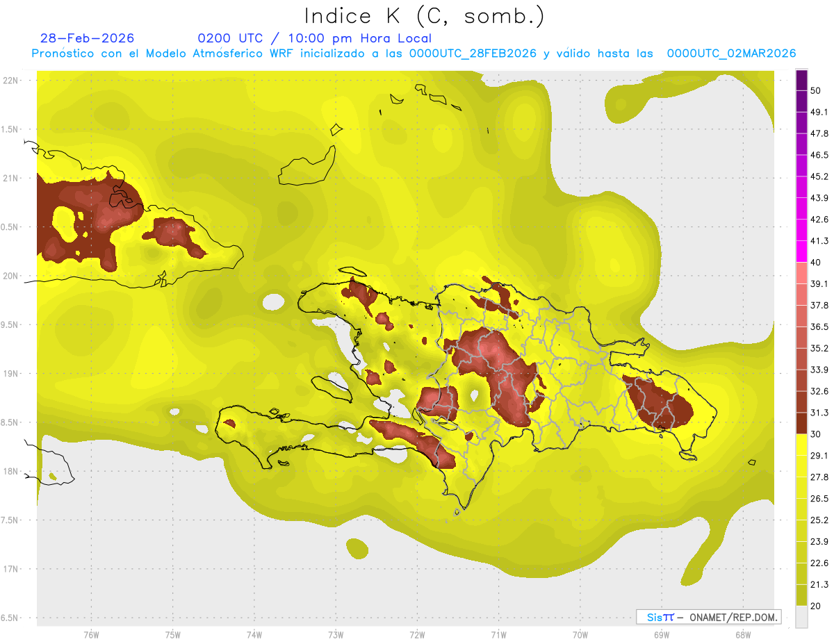Screen dimensions: 834x644
Task: Click the "19N" latitude label
Action: coord(12,374)
